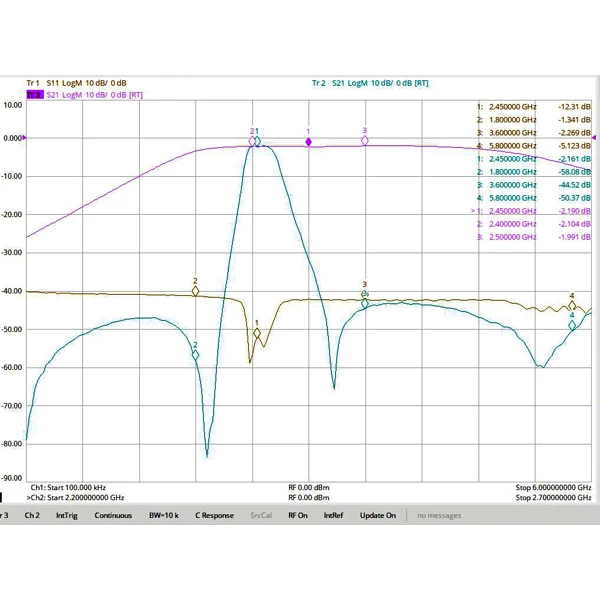600x600 pixels.
Task: Click IntRef in the status bar
Action: 333,515
